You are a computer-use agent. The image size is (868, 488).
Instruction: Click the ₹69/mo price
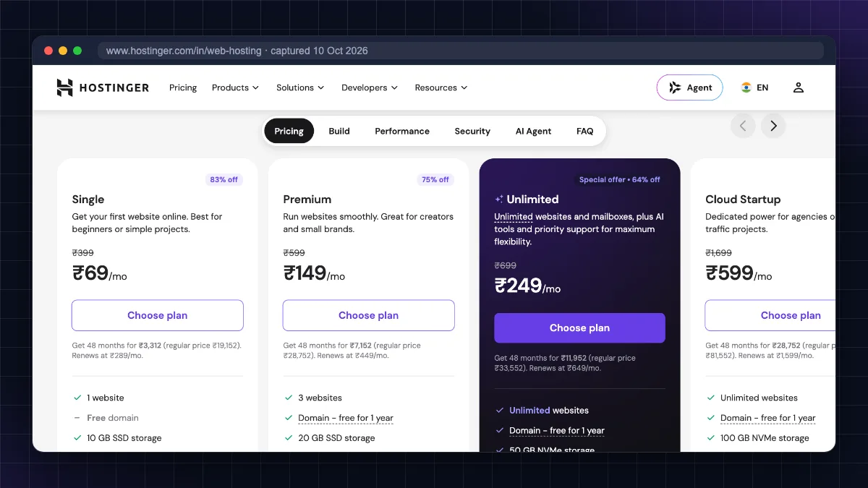pyautogui.click(x=99, y=273)
